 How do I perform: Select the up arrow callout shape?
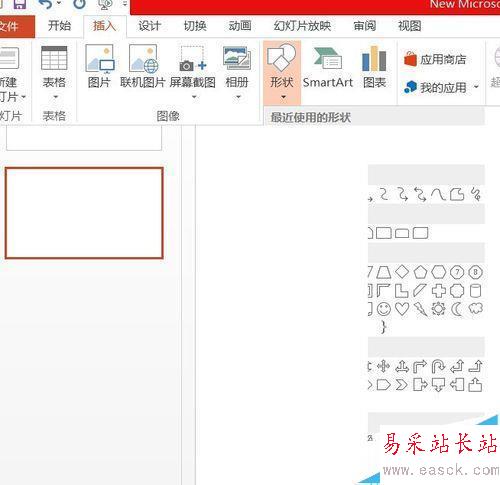475,385
